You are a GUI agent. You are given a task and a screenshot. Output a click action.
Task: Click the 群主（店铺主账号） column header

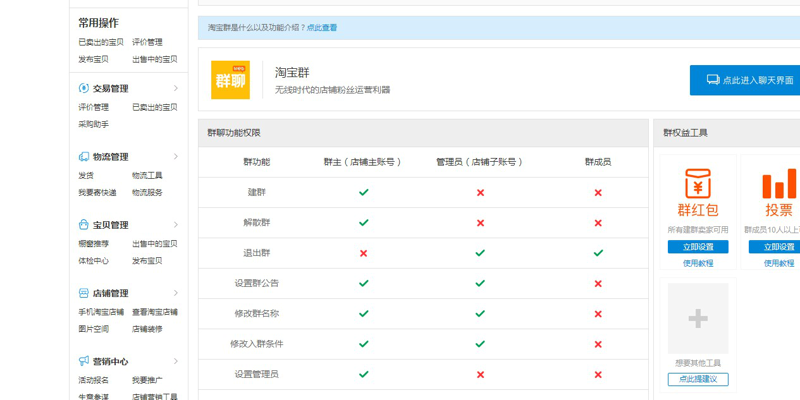[363, 162]
